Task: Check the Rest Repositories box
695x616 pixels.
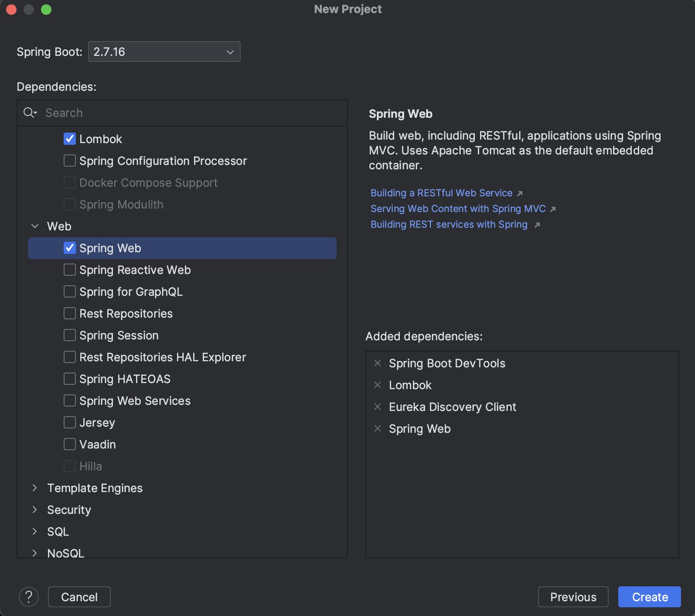Action: click(70, 313)
